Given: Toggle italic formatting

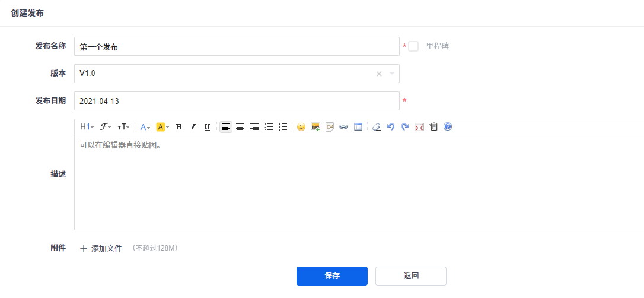Looking at the screenshot, I should (193, 127).
